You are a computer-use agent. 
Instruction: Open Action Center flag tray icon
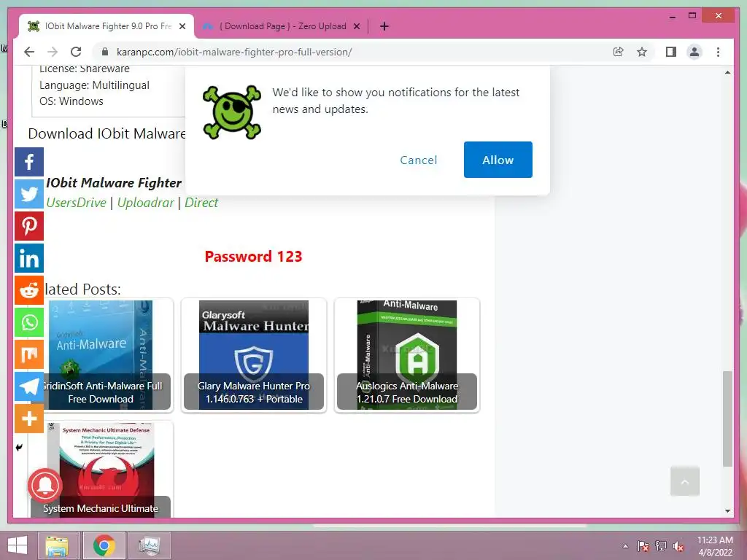point(643,546)
